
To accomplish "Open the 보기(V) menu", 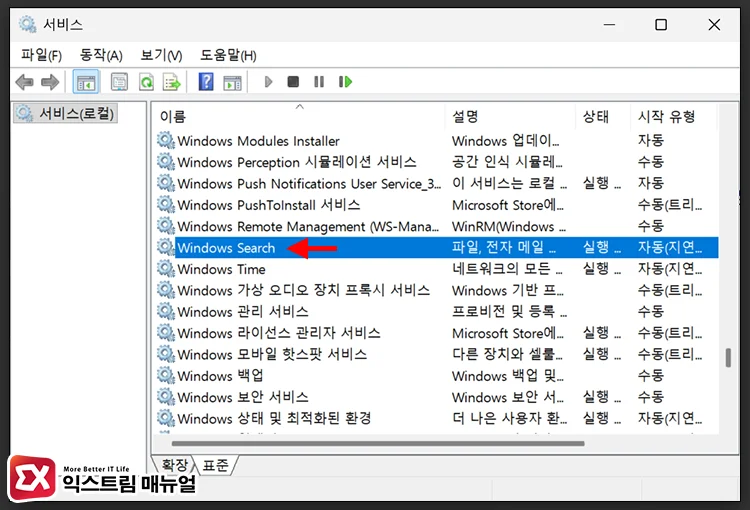I will click(161, 55).
